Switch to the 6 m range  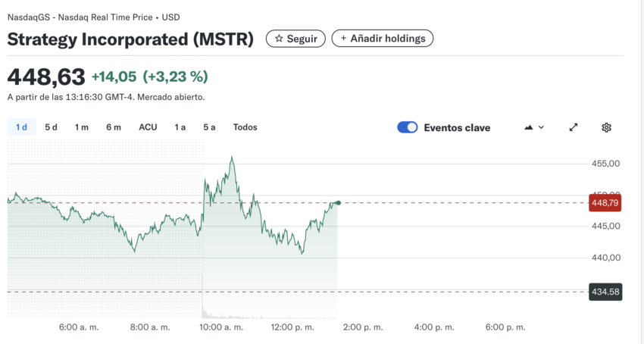coord(114,127)
